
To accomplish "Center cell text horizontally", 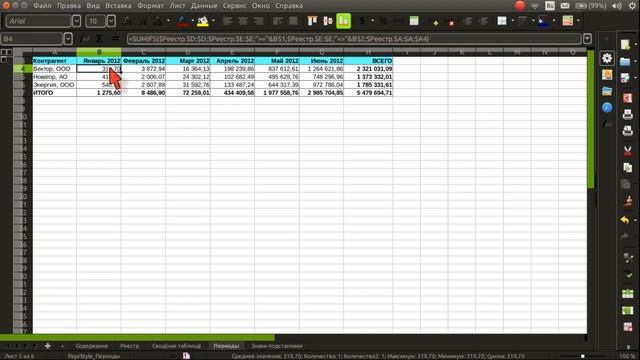I will (x=243, y=21).
